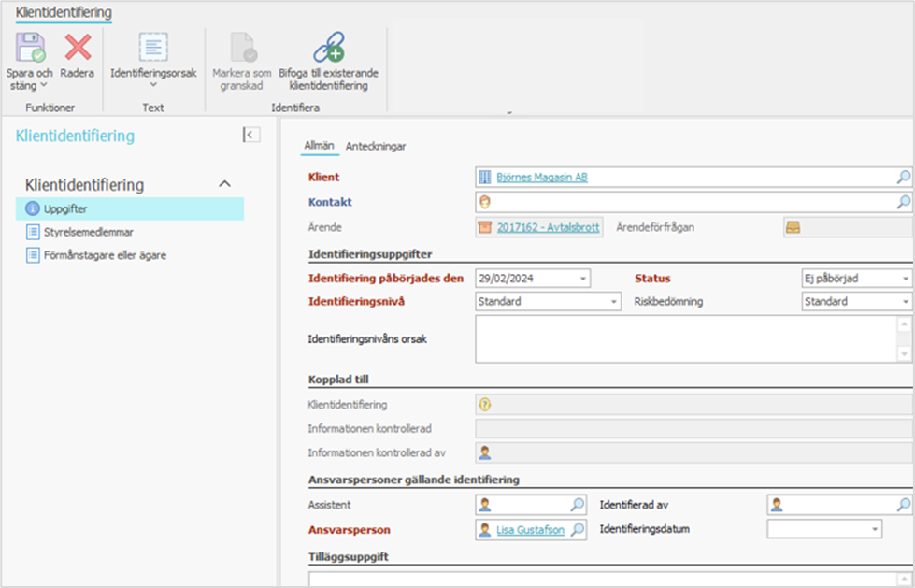Open the Identifiering påbörjades den date picker
The height and width of the screenshot is (588, 915).
[583, 279]
